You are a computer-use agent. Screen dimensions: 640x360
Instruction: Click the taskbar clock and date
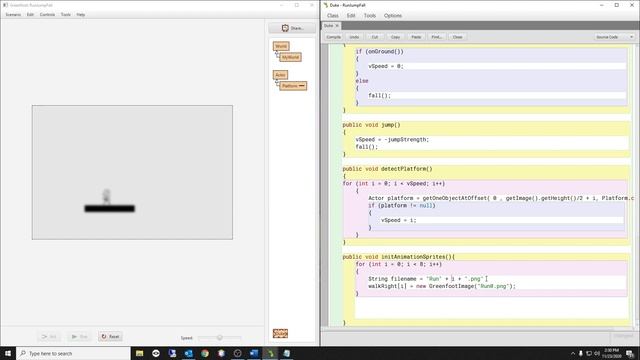point(611,353)
